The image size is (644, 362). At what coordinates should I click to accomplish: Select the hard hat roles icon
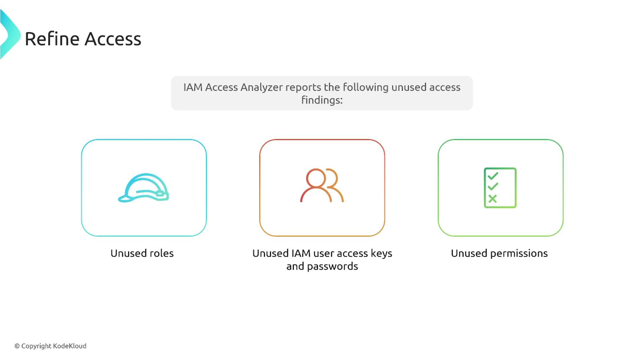(x=144, y=188)
